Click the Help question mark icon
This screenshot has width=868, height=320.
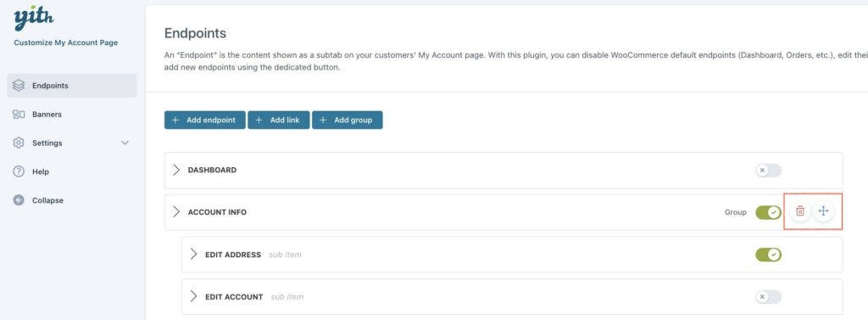(x=19, y=171)
